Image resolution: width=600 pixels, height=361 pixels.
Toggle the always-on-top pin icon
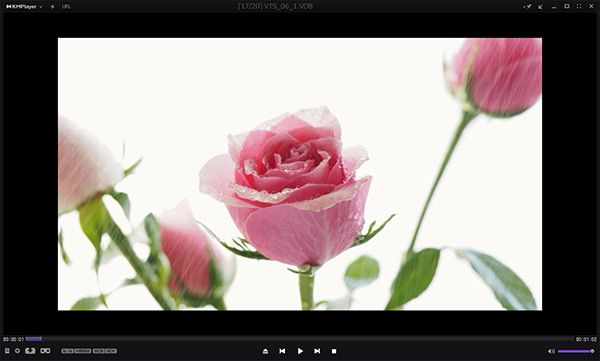(528, 7)
